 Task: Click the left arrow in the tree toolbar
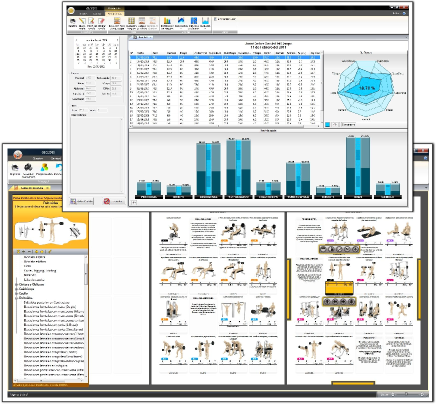[x=36, y=252]
